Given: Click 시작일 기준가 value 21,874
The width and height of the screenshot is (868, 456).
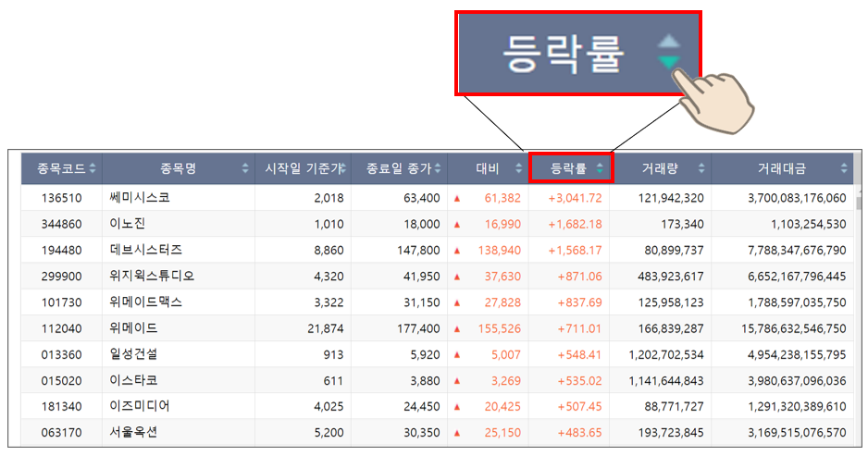Looking at the screenshot, I should pos(326,328).
